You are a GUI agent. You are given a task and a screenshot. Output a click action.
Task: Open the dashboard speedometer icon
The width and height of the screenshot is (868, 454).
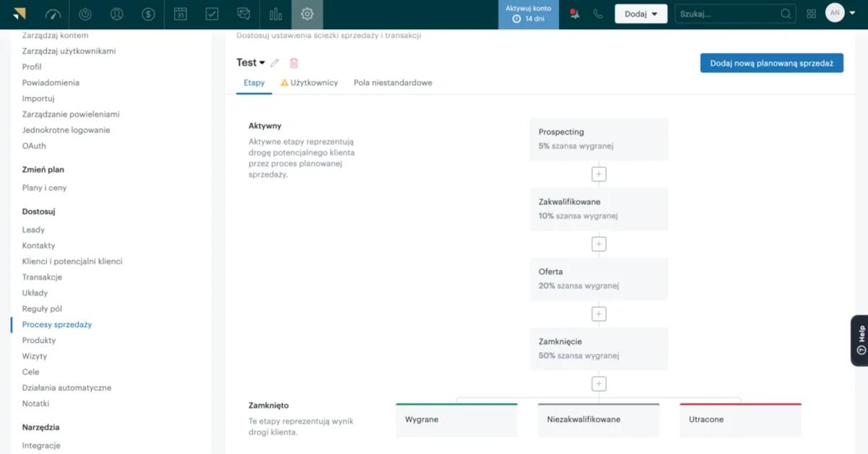tap(53, 14)
